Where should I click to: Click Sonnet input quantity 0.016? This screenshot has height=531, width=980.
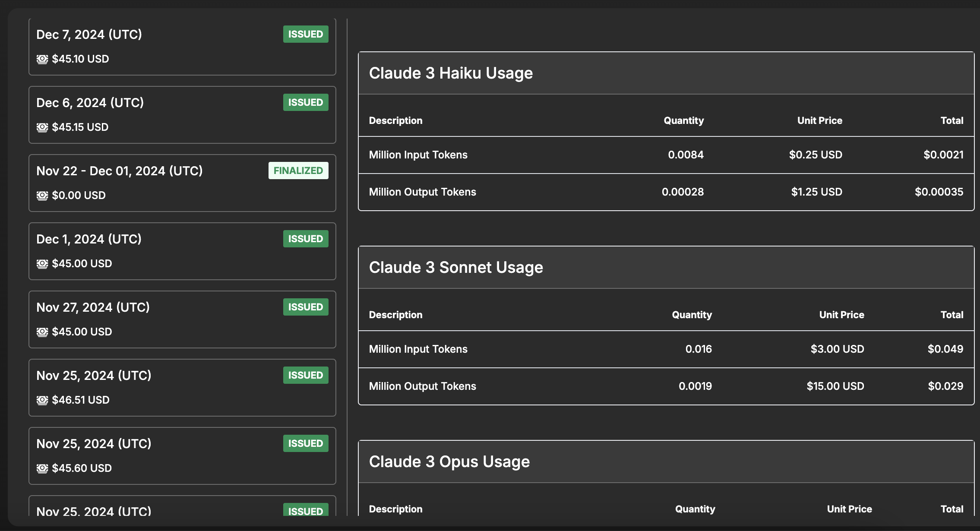(x=699, y=349)
